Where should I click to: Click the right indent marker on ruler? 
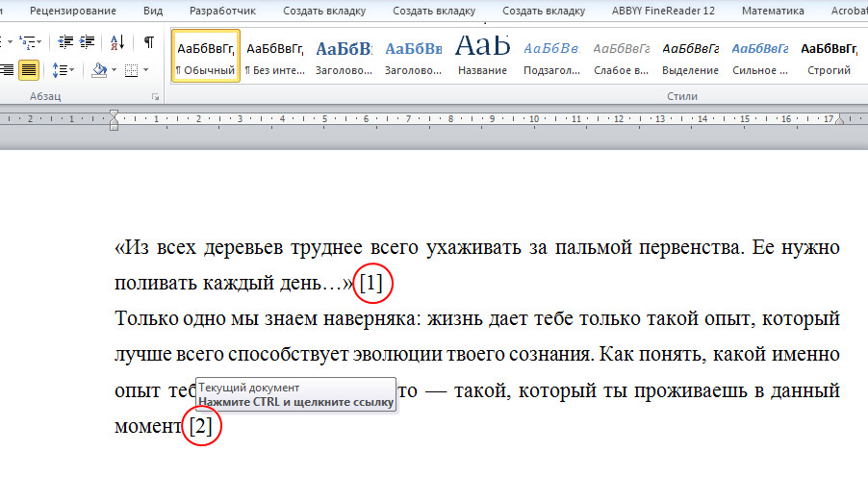click(840, 119)
